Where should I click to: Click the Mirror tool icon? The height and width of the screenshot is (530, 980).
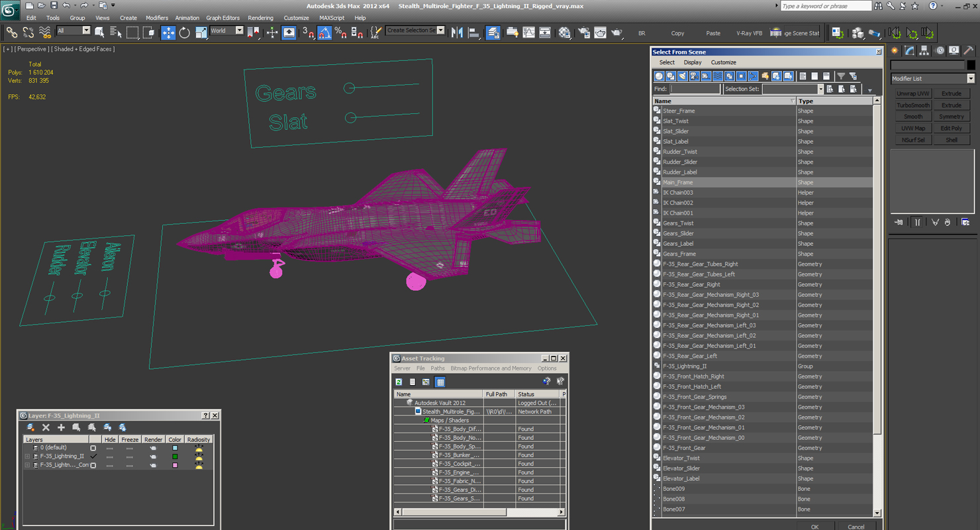(x=457, y=32)
